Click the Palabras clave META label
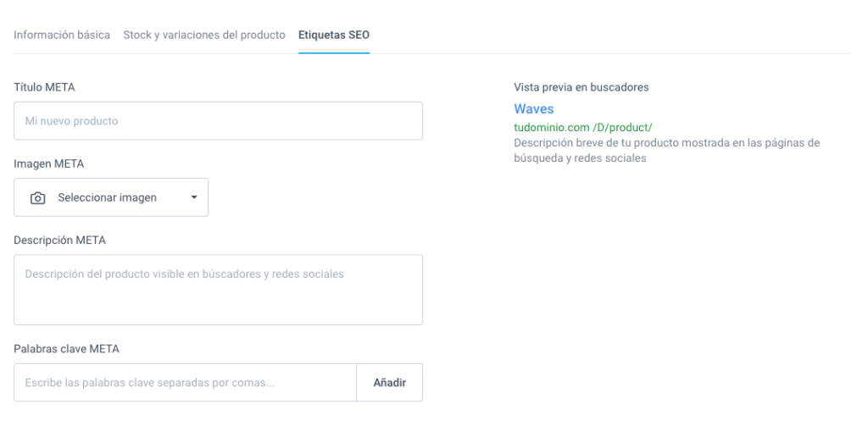Image resolution: width=868 pixels, height=442 pixels. [66, 349]
